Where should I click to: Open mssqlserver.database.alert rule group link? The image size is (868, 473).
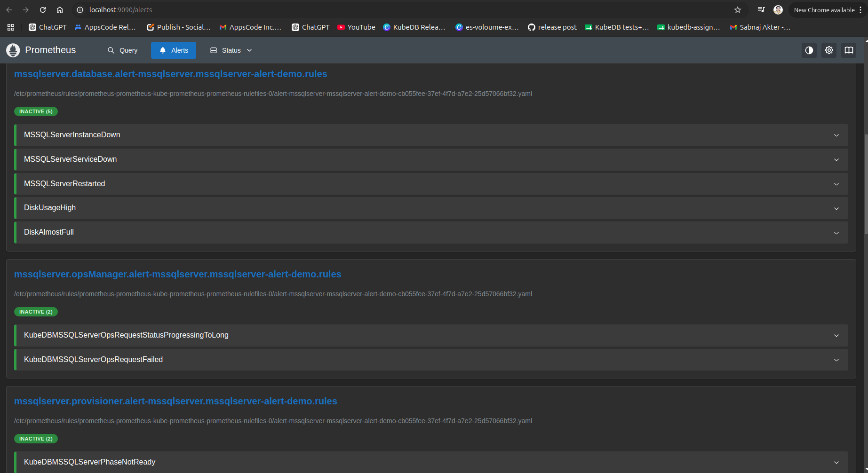(170, 74)
